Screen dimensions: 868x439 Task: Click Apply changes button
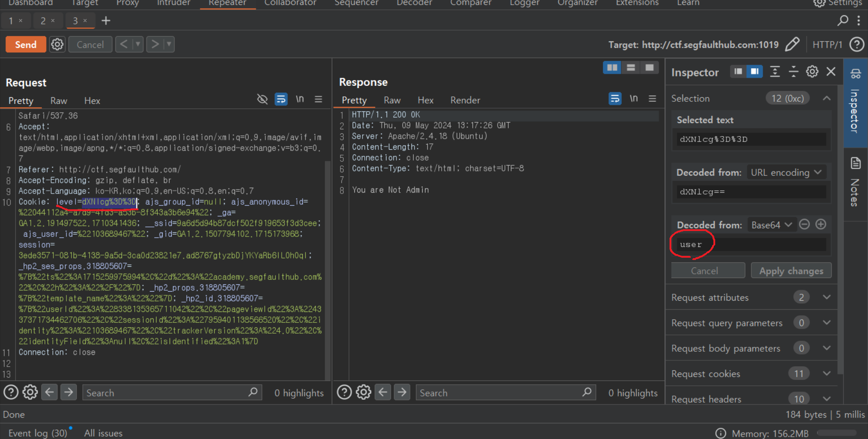[x=791, y=270]
